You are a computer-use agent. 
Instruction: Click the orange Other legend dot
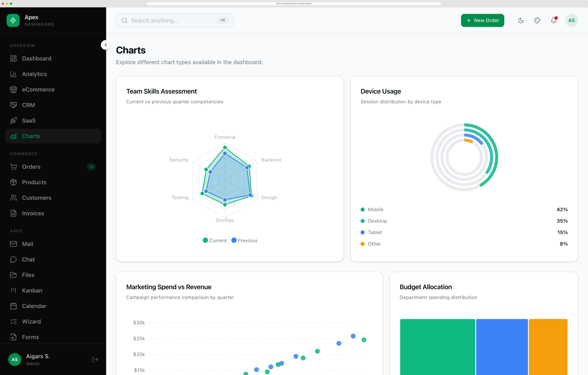pyautogui.click(x=362, y=244)
